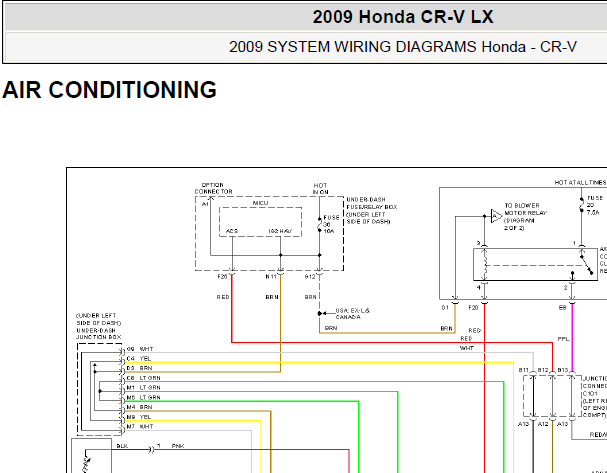
Task: Click the "ACG" pin label inside MICU
Action: tap(231, 231)
